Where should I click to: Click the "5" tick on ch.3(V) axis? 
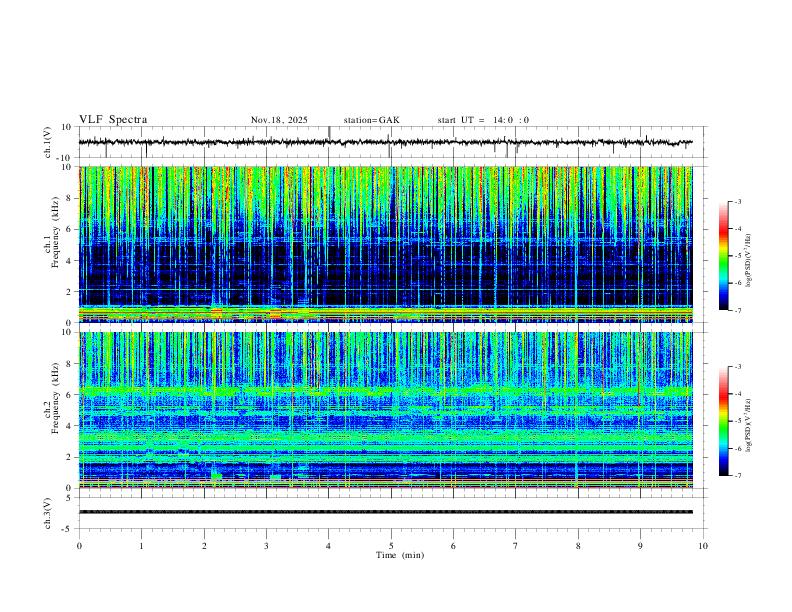point(69,497)
